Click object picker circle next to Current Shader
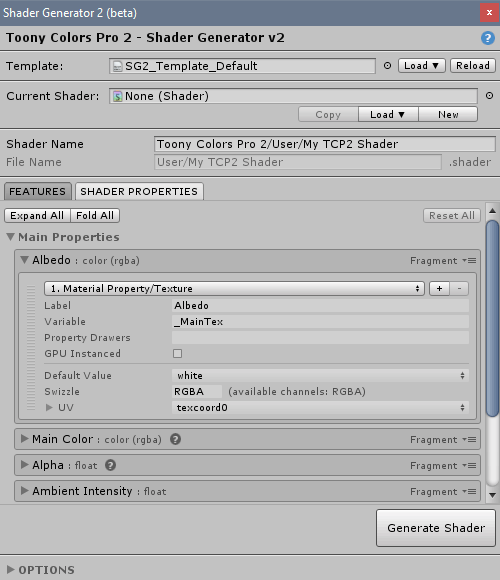Image resolution: width=500 pixels, height=580 pixels. 489,96
